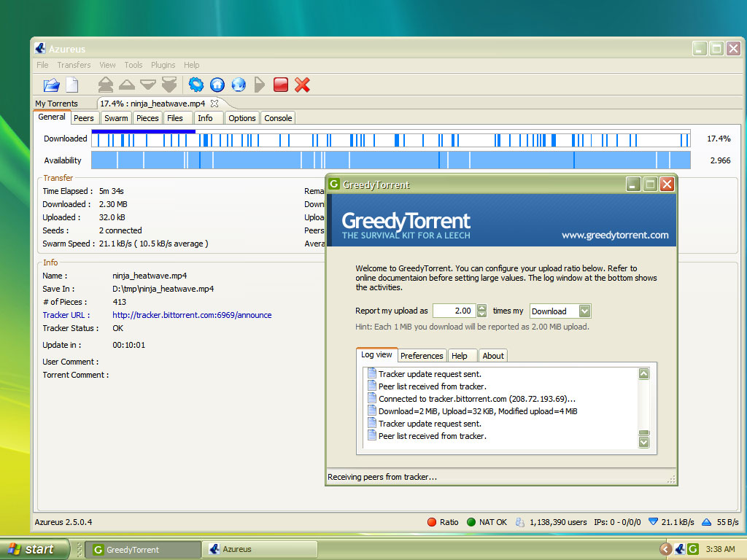The image size is (747, 560).
Task: Select the Preferences tab in GreedyTorrent
Action: (x=422, y=356)
